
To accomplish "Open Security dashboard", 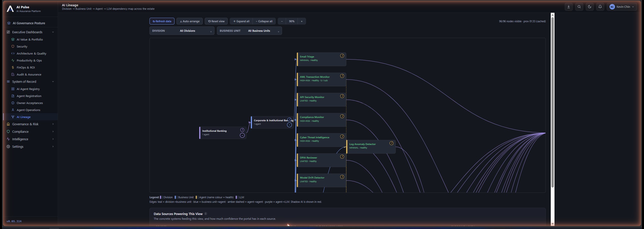I will [x=22, y=46].
